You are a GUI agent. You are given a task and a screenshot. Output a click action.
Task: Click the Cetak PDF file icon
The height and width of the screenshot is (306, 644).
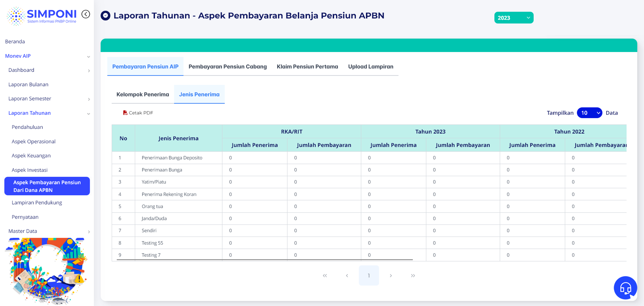(x=125, y=113)
